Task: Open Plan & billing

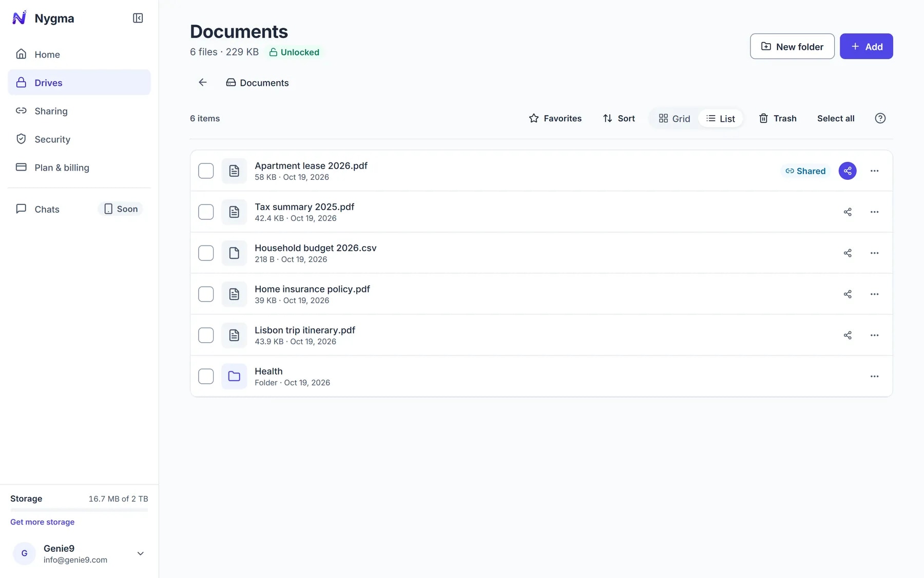Action: (79, 167)
